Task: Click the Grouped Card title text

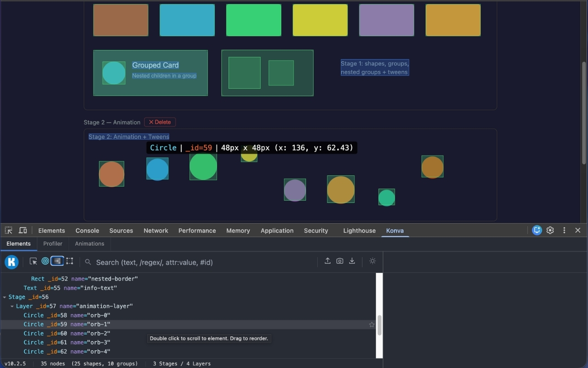Action: (x=155, y=65)
